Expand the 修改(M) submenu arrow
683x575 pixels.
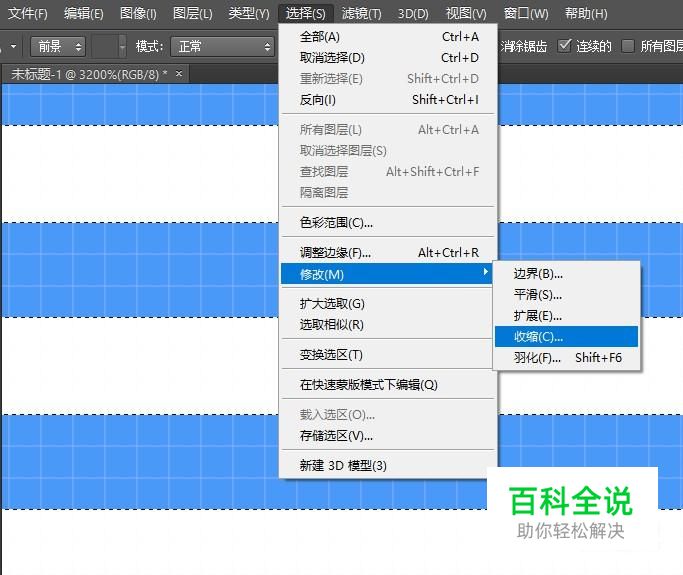[x=485, y=272]
